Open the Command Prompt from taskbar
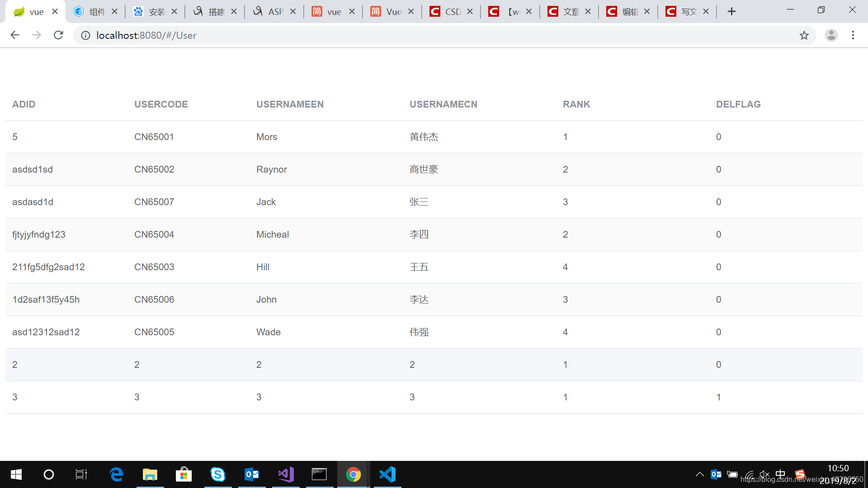This screenshot has width=868, height=488. click(320, 474)
